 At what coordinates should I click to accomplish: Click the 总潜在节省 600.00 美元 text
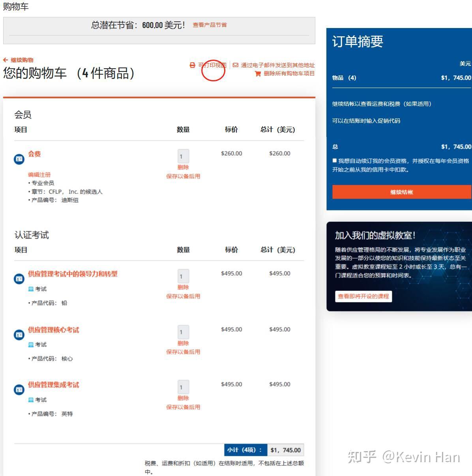[138, 25]
